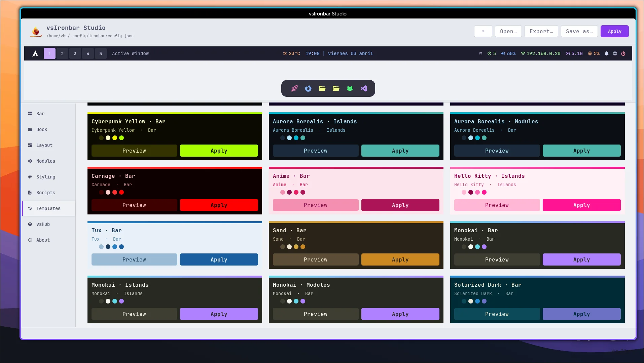Click the asterisk button next to Open…
Viewport: 644px width, 363px height.
pyautogui.click(x=483, y=31)
